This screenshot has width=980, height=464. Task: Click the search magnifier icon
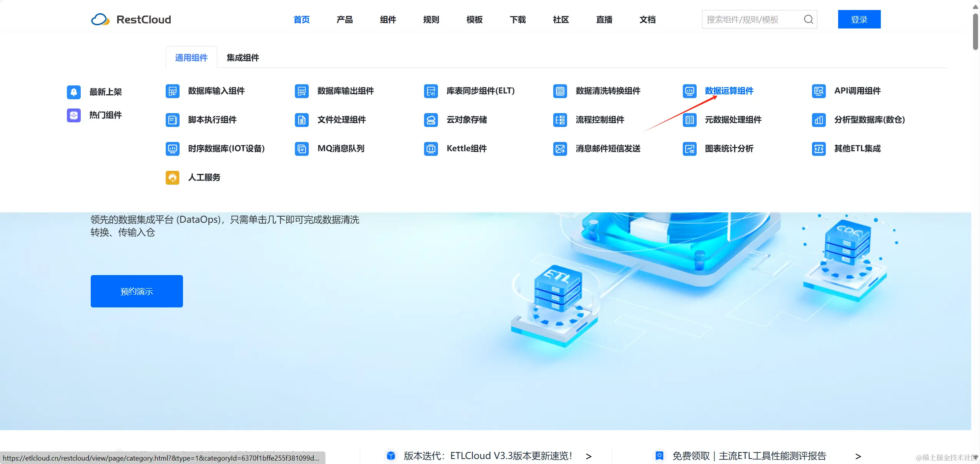[808, 19]
